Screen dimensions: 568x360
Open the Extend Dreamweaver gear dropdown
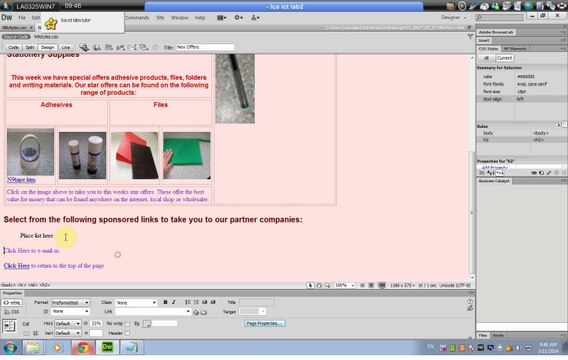[238, 17]
